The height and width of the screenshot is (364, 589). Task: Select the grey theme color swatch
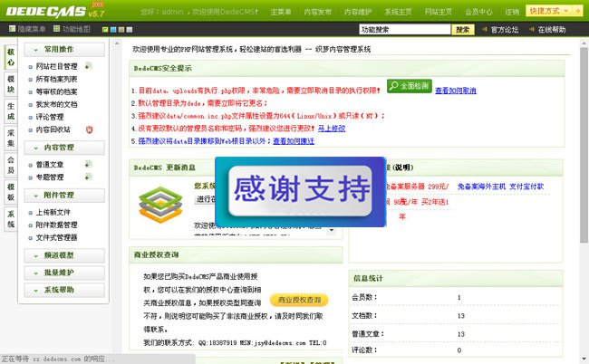(x=130, y=29)
